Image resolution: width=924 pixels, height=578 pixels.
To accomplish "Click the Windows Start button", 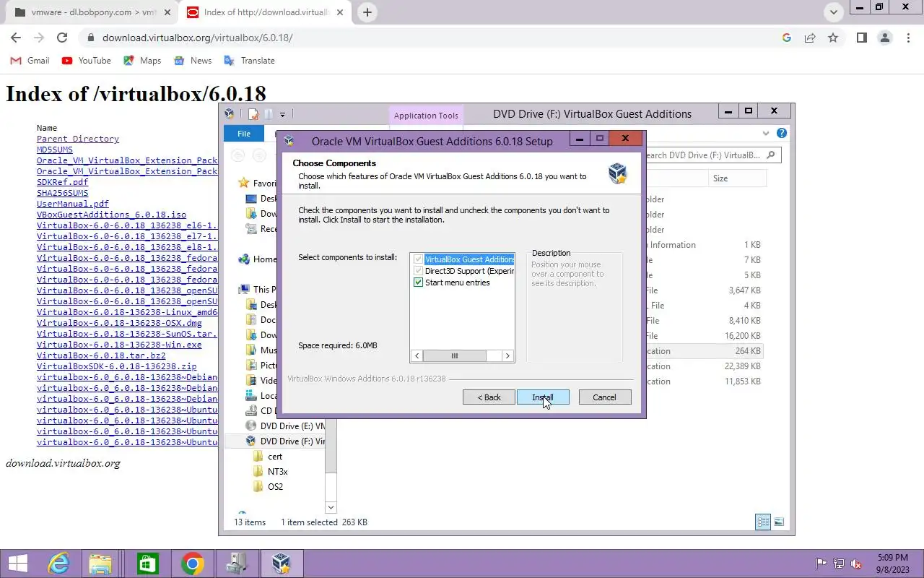I will pos(17,564).
